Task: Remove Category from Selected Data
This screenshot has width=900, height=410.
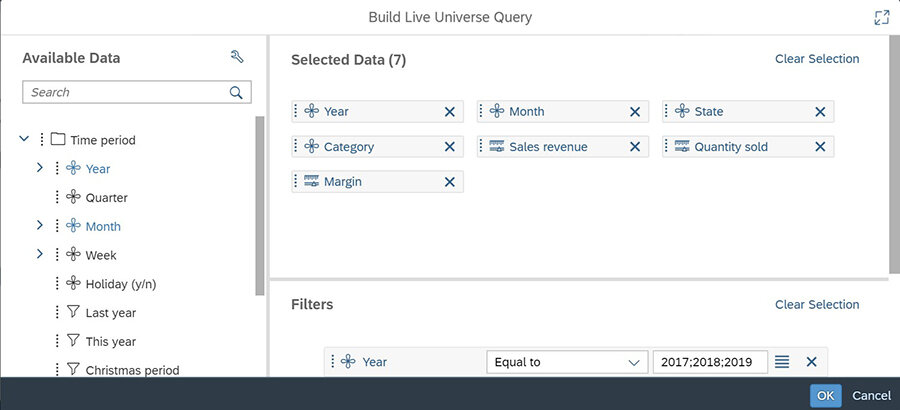Action: 449,147
